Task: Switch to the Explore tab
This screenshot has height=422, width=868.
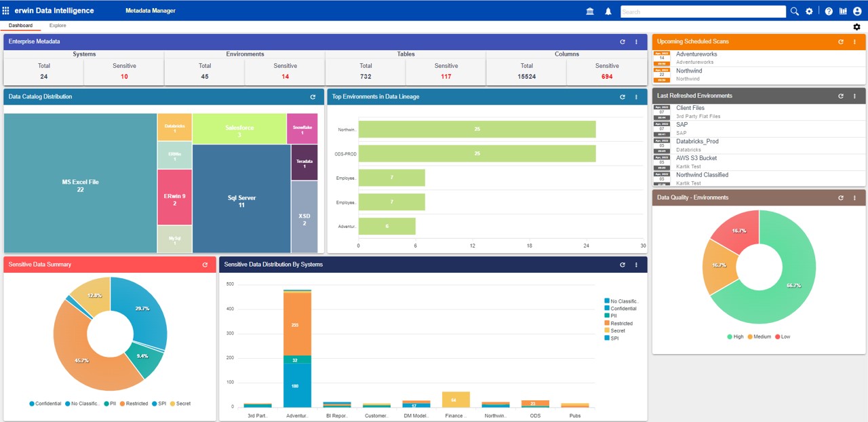Action: tap(58, 25)
